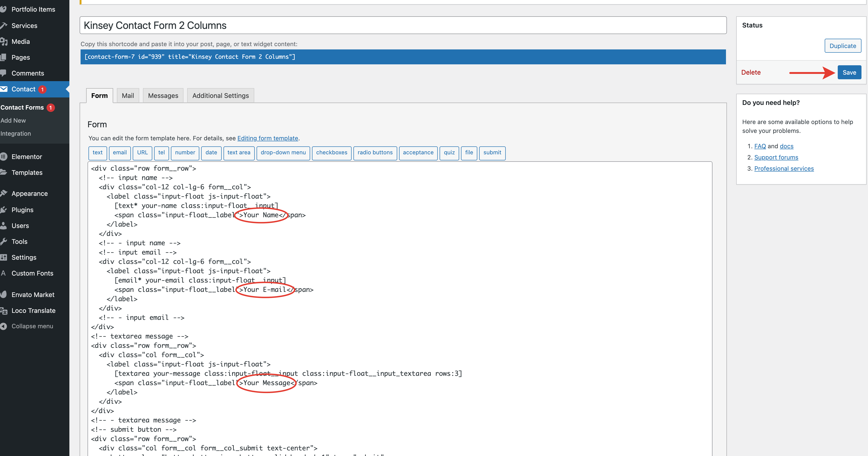This screenshot has height=456, width=868.
Task: Switch to the Mail tab
Action: point(128,96)
